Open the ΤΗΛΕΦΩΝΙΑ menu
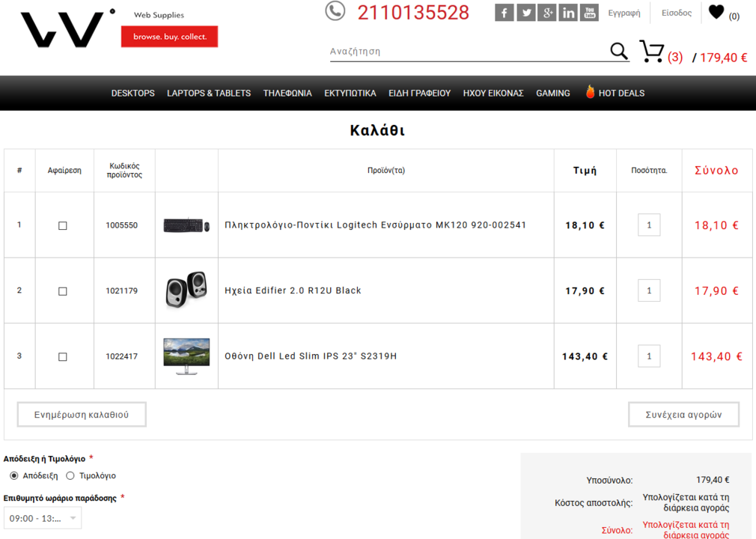Image resolution: width=756 pixels, height=539 pixels. pos(287,93)
